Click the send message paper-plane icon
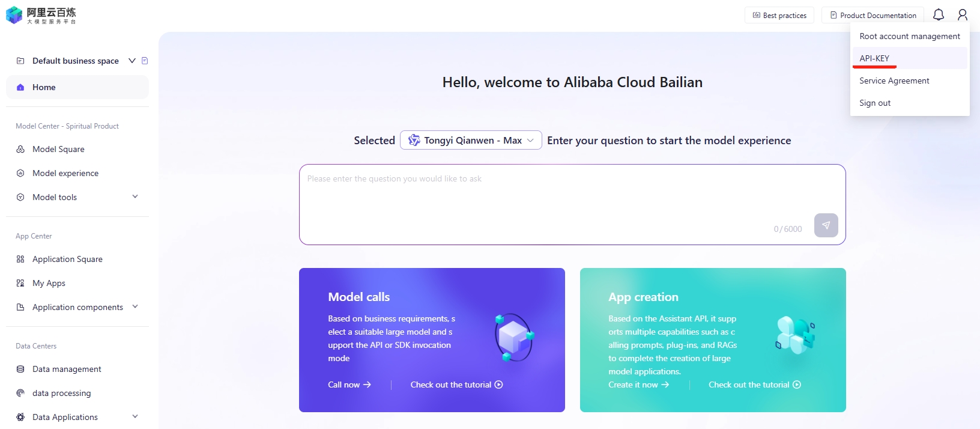The width and height of the screenshot is (980, 429). [826, 225]
